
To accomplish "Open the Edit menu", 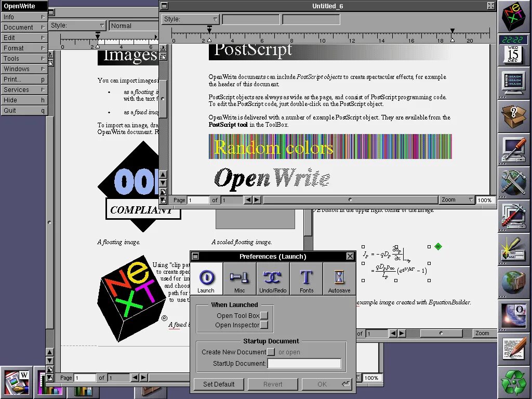I will click(24, 37).
